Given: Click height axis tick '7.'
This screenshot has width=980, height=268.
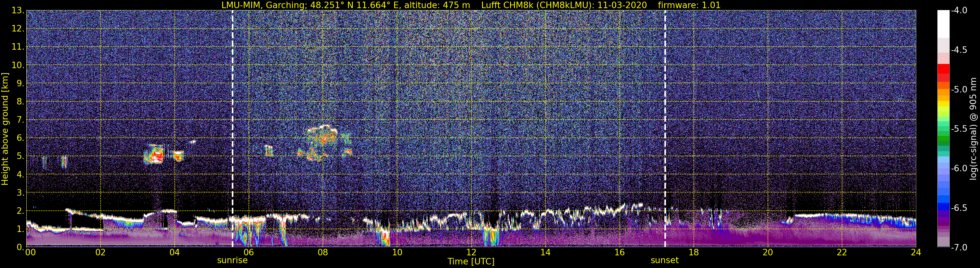Looking at the screenshot, I should pos(20,120).
